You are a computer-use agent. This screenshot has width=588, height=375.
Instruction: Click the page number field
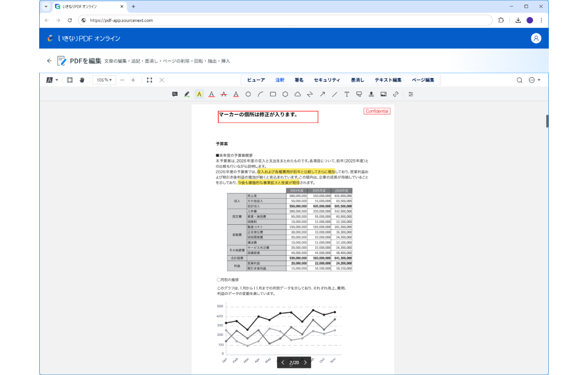(x=291, y=362)
